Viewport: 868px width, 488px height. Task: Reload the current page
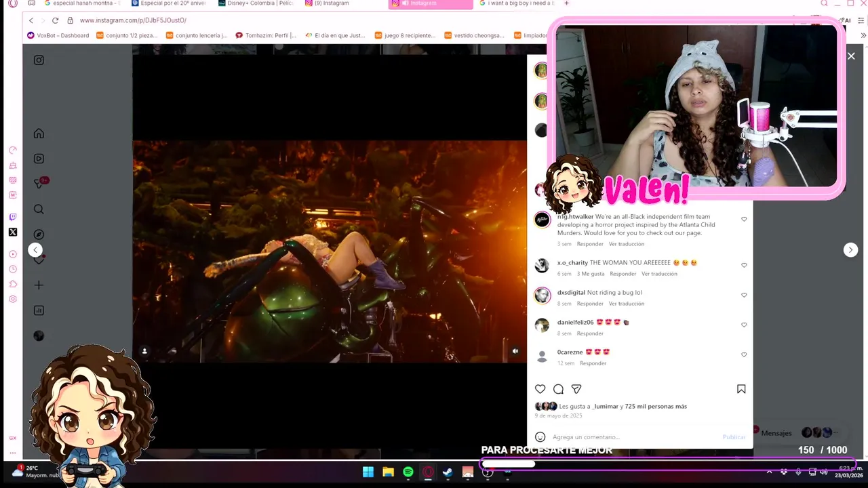point(55,20)
